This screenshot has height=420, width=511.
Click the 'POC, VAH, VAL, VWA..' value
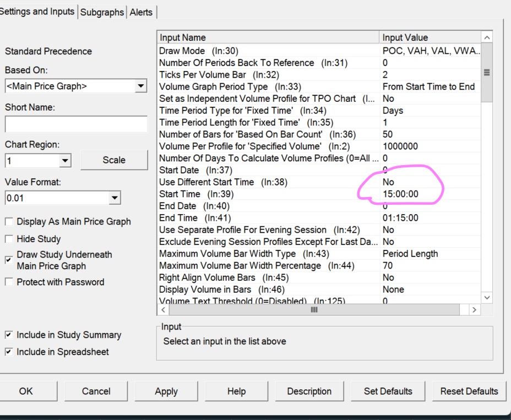[x=431, y=51]
